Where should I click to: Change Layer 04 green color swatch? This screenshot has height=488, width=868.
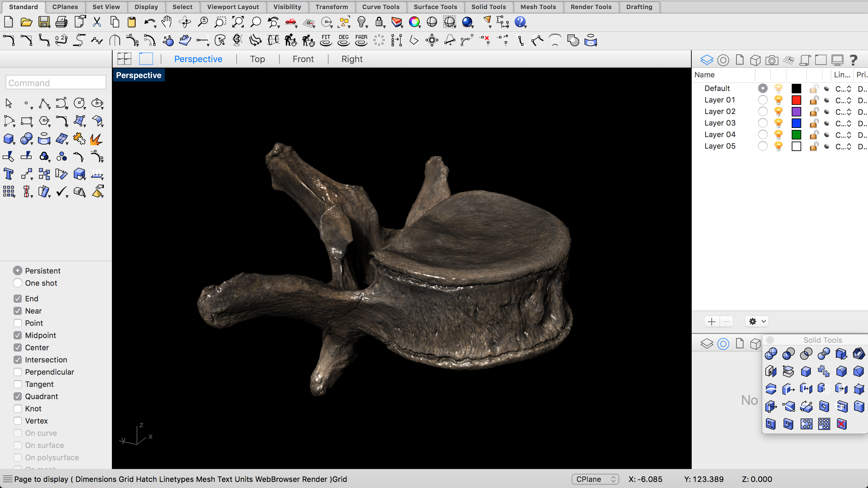pyautogui.click(x=796, y=135)
